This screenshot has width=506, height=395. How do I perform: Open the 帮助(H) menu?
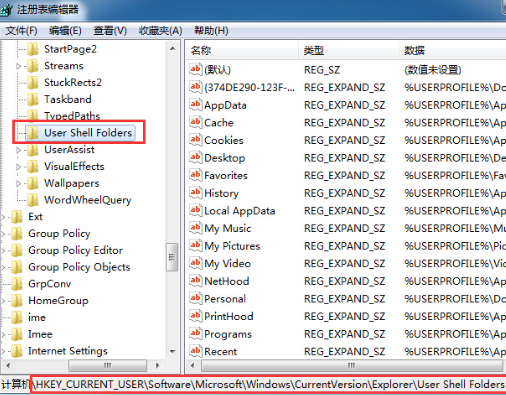point(211,31)
